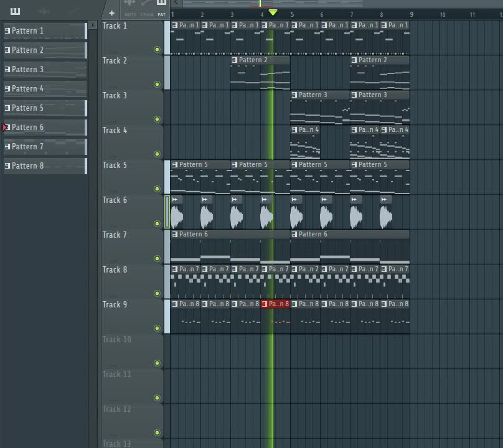This screenshot has width=503, height=448.
Task: Select Pattern 5 in the picker list
Action: (45, 108)
